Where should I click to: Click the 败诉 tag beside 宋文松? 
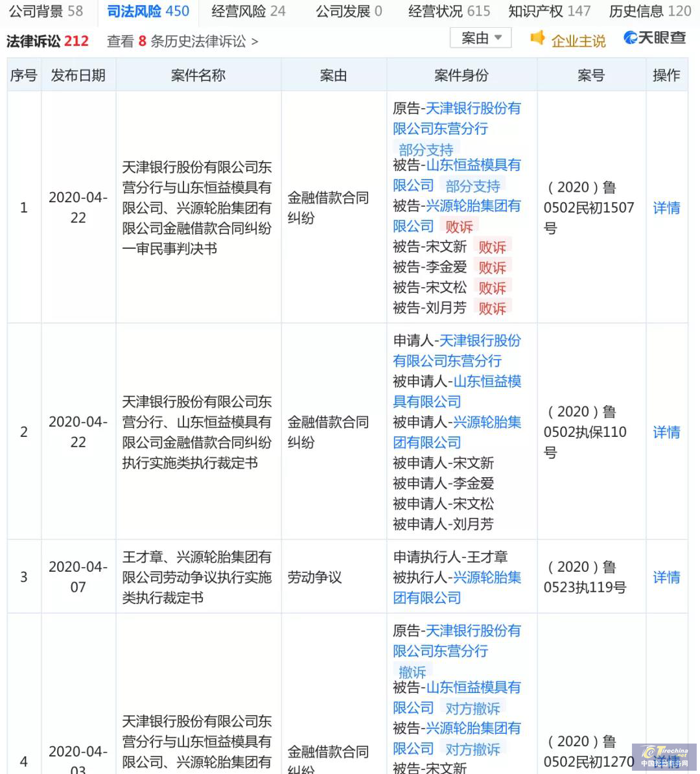click(x=492, y=288)
